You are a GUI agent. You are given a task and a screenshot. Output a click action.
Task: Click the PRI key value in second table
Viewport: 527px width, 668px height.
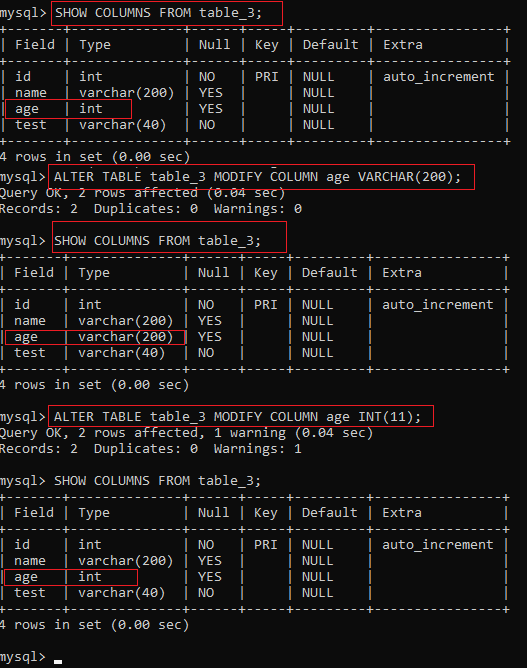coord(266,305)
